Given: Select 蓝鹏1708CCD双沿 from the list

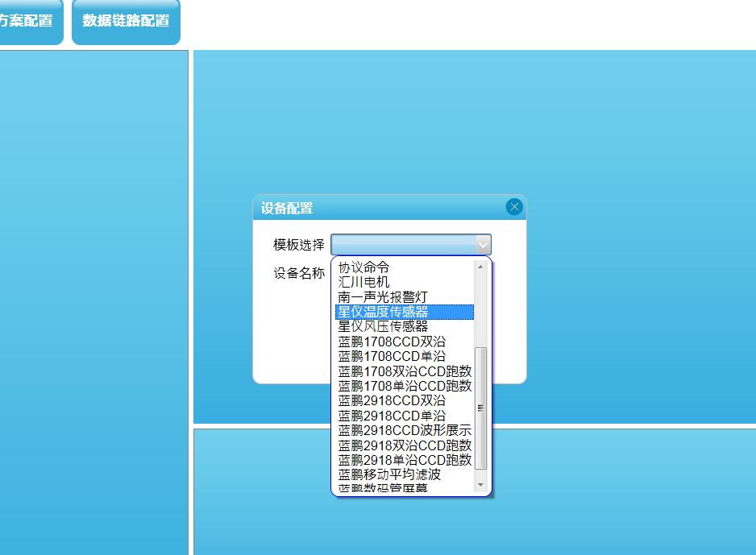Looking at the screenshot, I should (392, 342).
